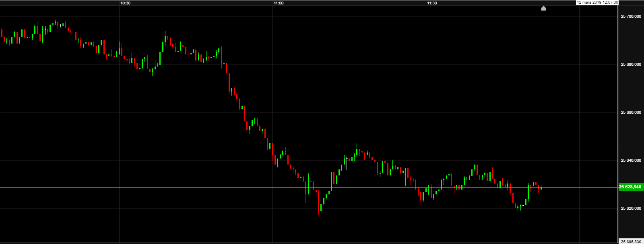
Task: Click the 10:30 time axis label
Action: coord(126,3)
